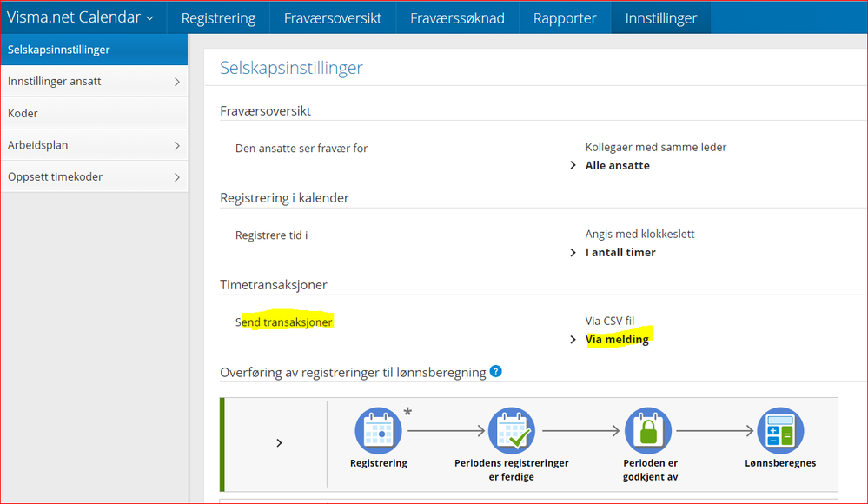Open the Visma.net Calendar app switcher dropdown
The image size is (868, 504).
point(80,17)
